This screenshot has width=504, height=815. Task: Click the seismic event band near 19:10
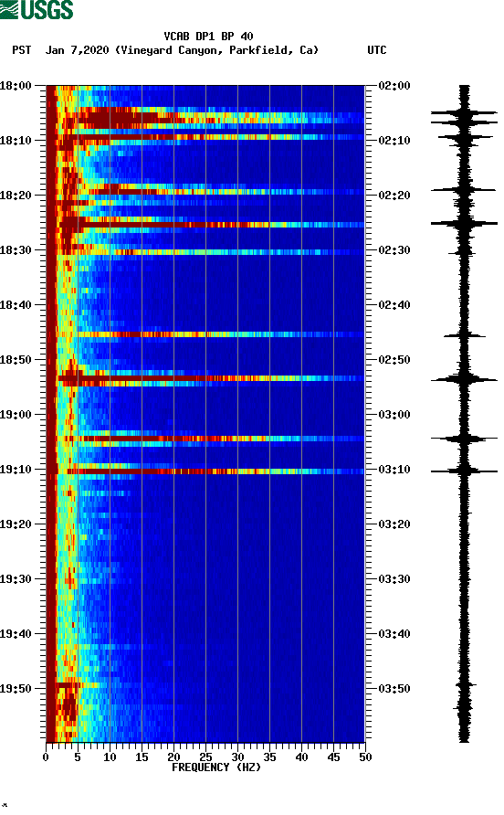[x=205, y=471]
